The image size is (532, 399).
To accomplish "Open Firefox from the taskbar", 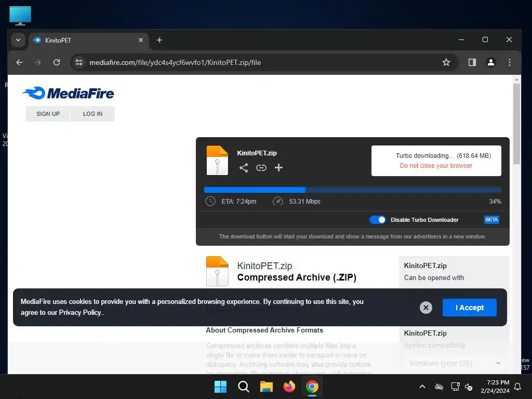I will coord(289,387).
